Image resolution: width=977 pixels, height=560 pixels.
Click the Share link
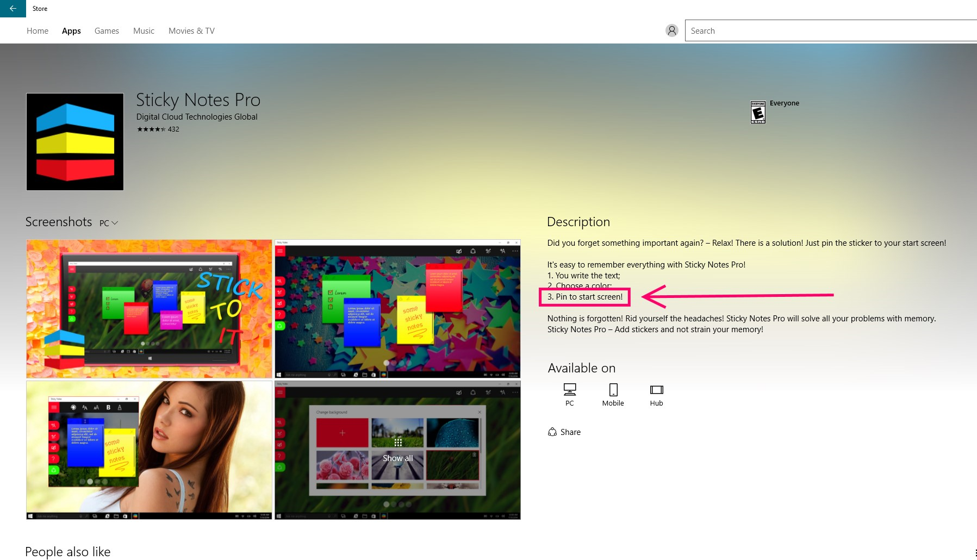[570, 432]
